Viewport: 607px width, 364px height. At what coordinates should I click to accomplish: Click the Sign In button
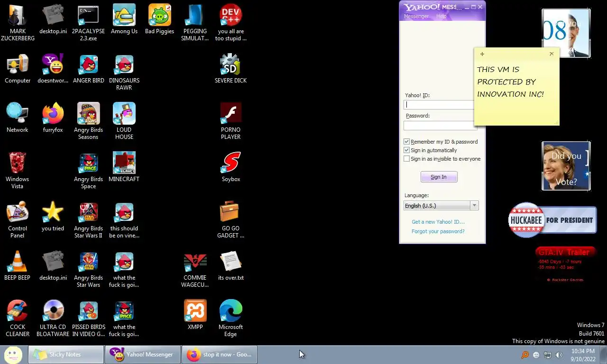439,177
